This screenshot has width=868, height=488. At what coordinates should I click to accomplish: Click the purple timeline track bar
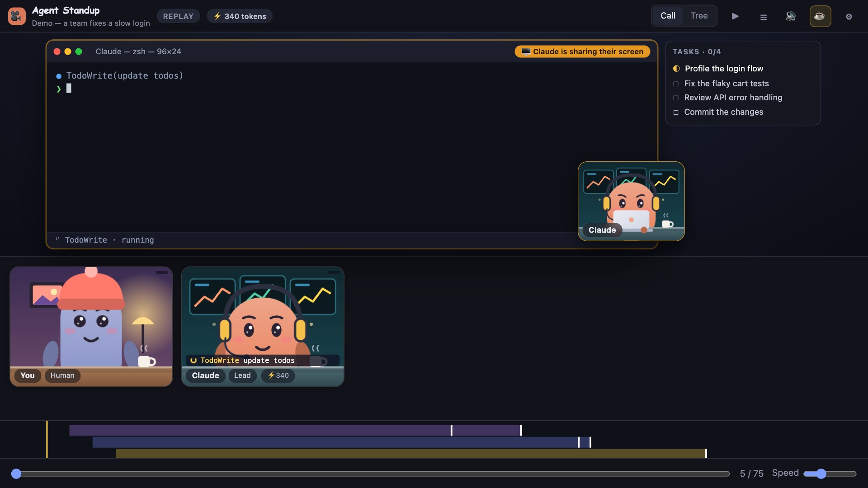(x=295, y=430)
